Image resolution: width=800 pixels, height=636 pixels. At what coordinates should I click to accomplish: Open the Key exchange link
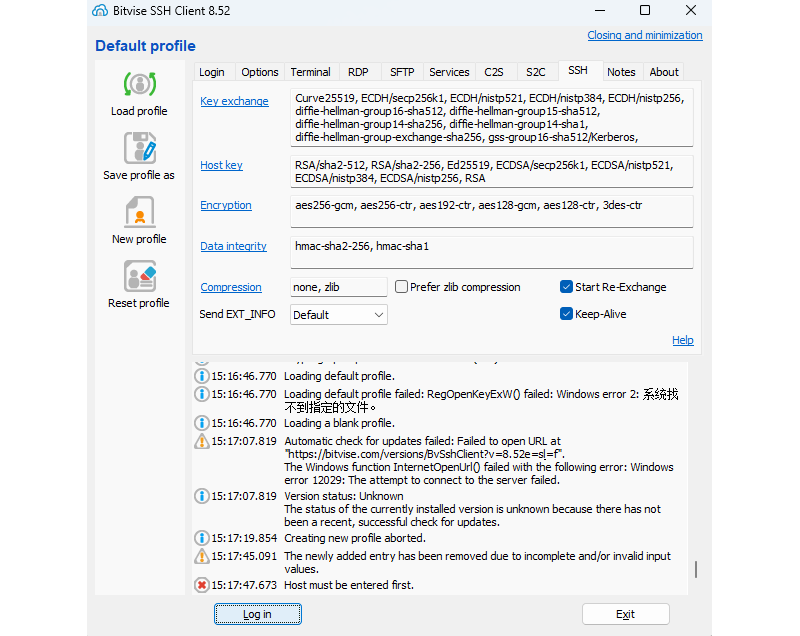pyautogui.click(x=234, y=101)
